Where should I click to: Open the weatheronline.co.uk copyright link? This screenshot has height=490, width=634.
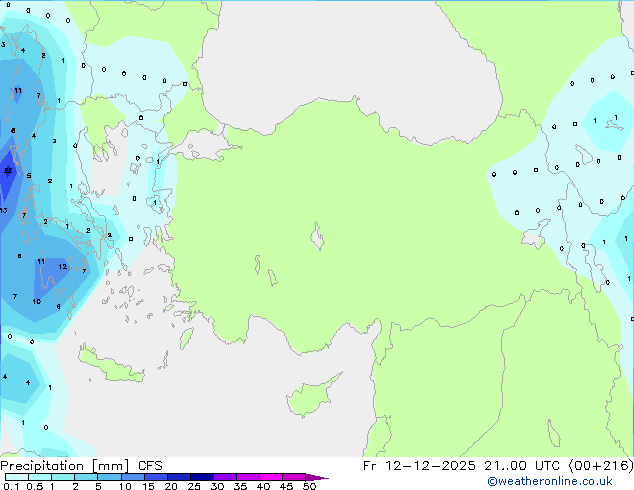pos(549,481)
